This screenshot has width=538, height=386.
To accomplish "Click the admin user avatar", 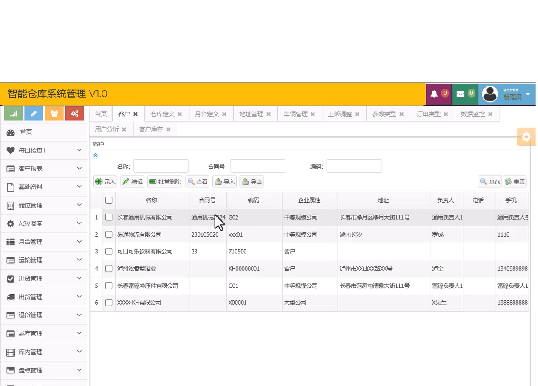I will (x=490, y=94).
